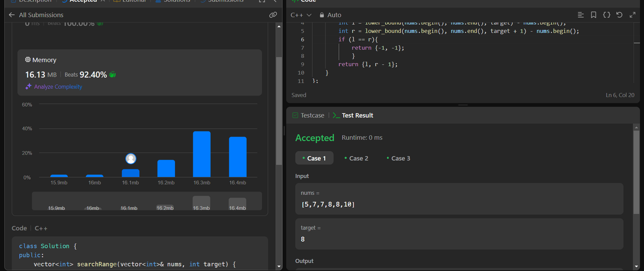This screenshot has width=644, height=271.
Task: Switch to the Test Result tab
Action: click(353, 115)
